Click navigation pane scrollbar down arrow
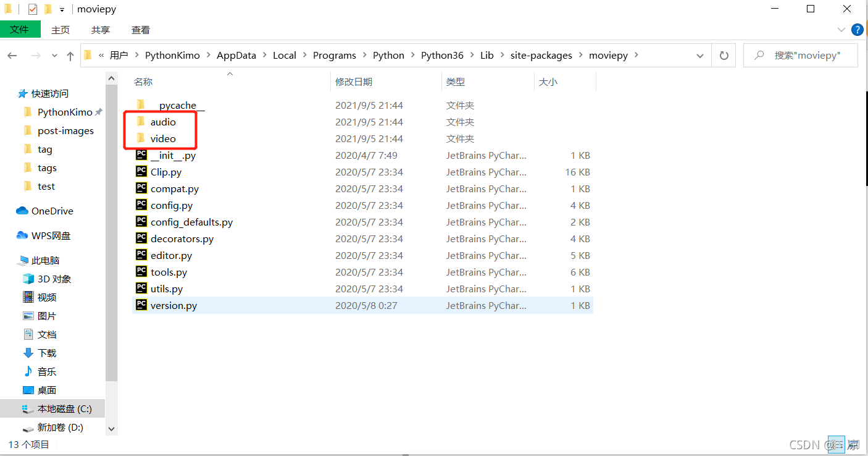 pos(111,428)
